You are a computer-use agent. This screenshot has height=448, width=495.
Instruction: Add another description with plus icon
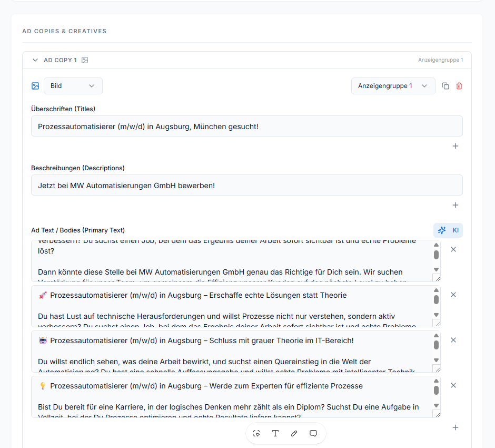point(455,205)
